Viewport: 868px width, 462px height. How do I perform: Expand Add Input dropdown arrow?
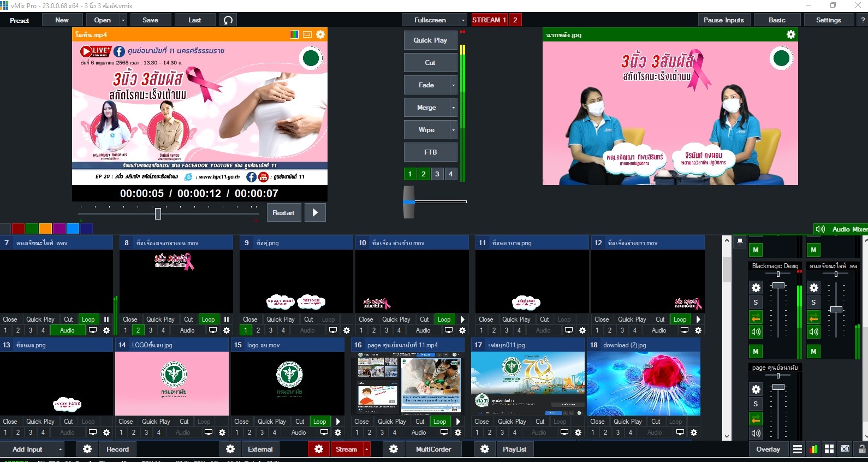60,449
